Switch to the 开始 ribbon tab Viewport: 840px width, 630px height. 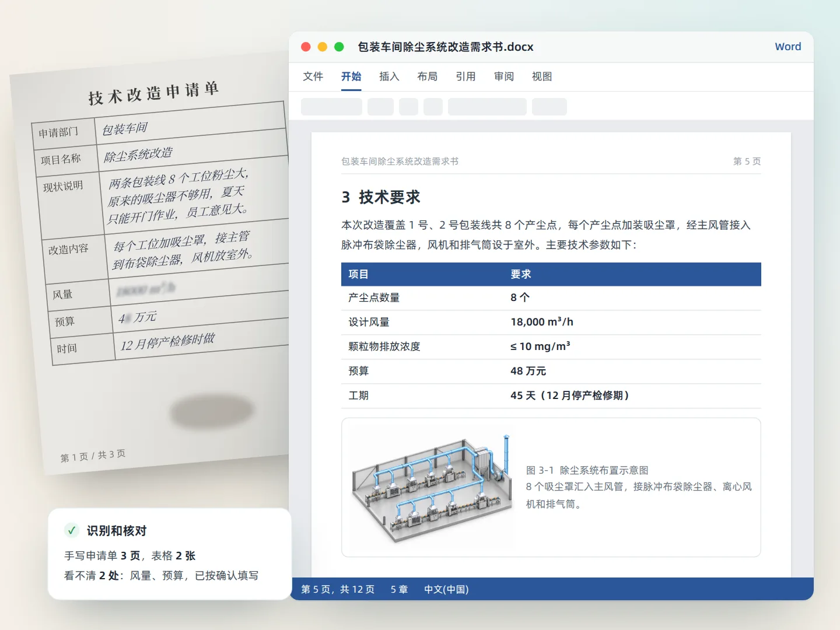tap(351, 76)
